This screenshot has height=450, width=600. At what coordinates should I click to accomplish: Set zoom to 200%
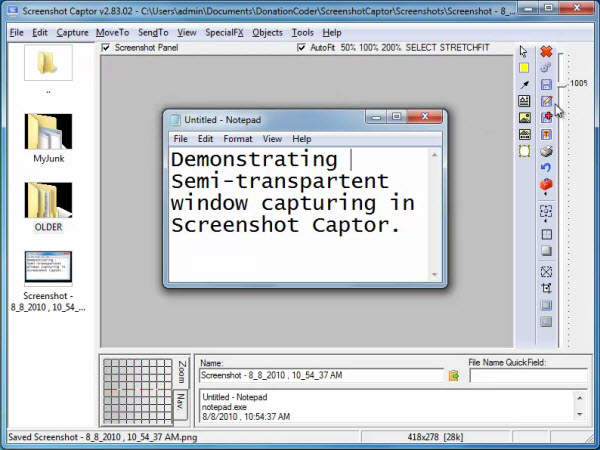point(391,48)
